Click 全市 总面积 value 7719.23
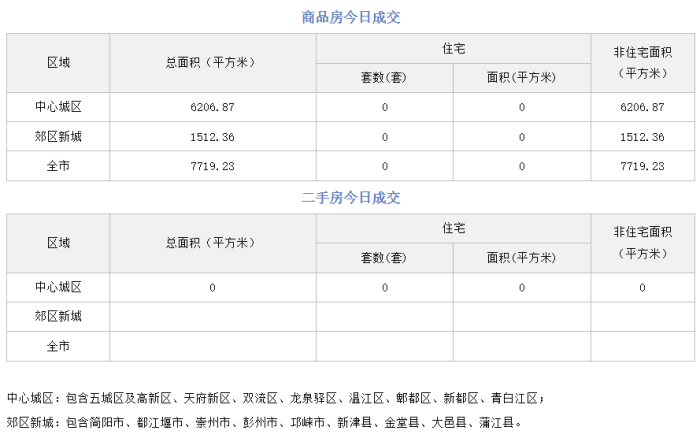 pos(213,166)
